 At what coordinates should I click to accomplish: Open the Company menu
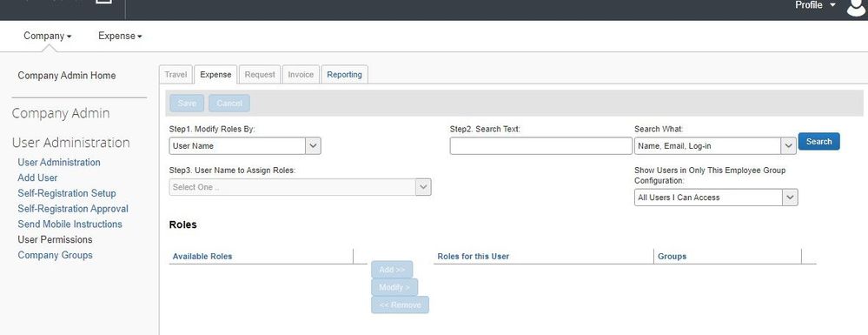(x=48, y=36)
